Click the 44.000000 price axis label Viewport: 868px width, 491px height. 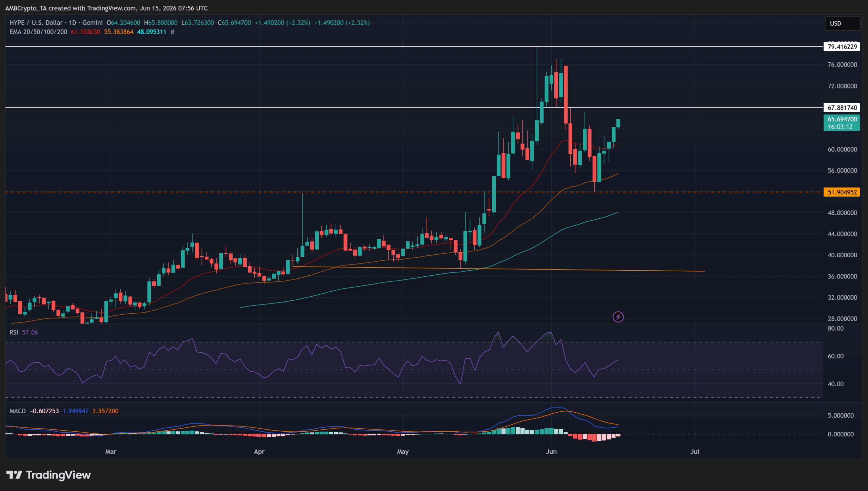tap(842, 234)
